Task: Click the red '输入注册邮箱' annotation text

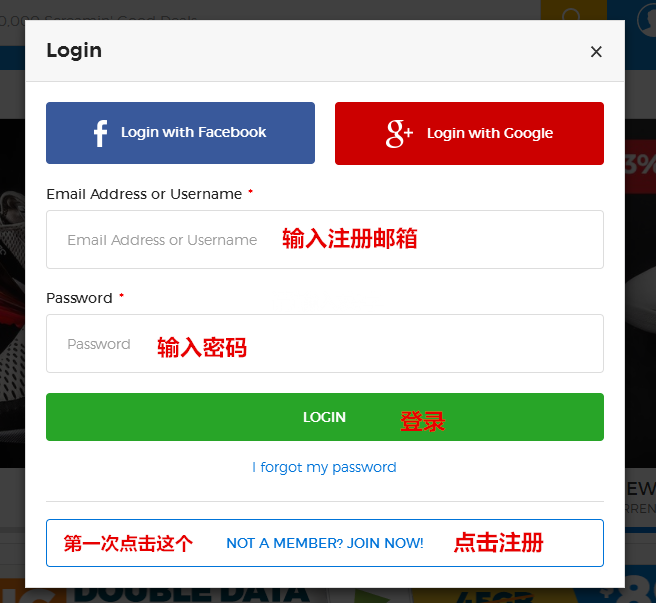Action: coord(350,239)
